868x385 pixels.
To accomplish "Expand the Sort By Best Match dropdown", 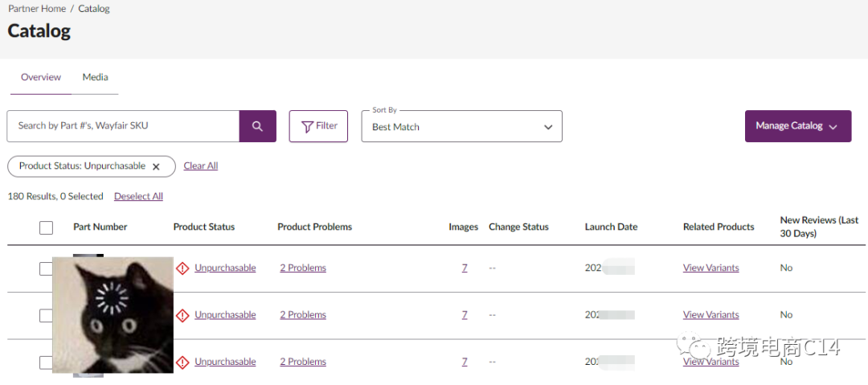I will click(x=461, y=126).
